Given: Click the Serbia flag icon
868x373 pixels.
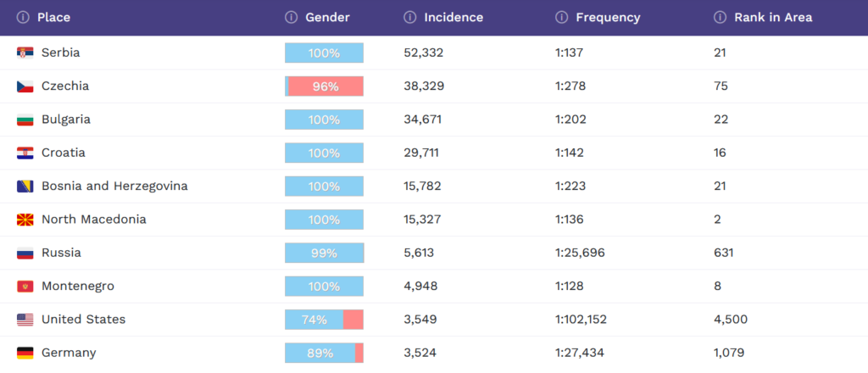Looking at the screenshot, I should tap(25, 53).
